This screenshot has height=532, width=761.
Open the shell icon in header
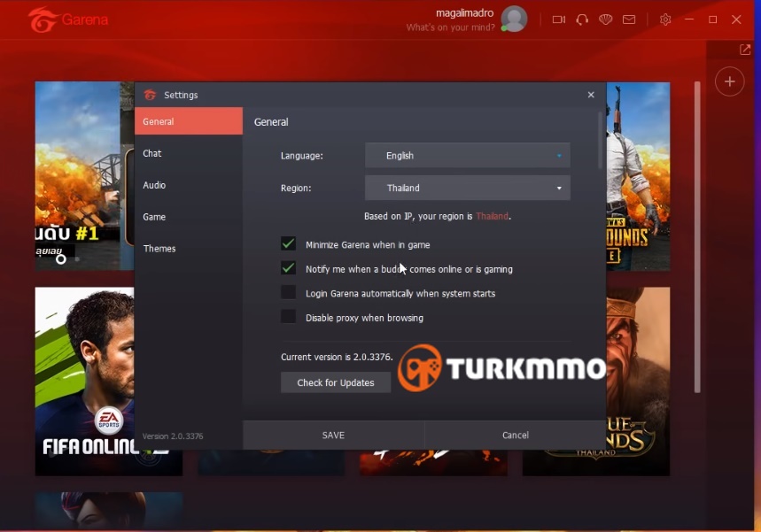(x=605, y=19)
